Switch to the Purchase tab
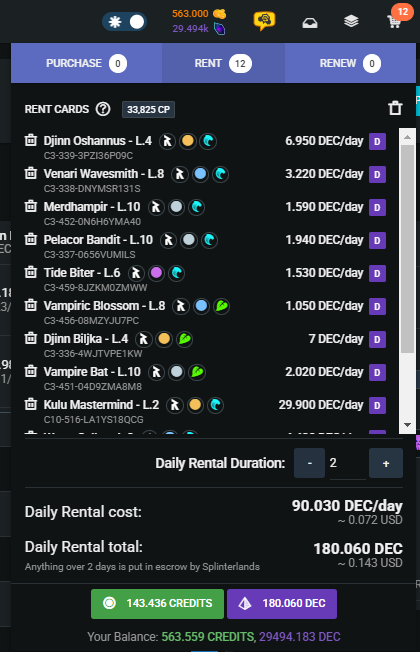420x652 pixels. [x=86, y=63]
